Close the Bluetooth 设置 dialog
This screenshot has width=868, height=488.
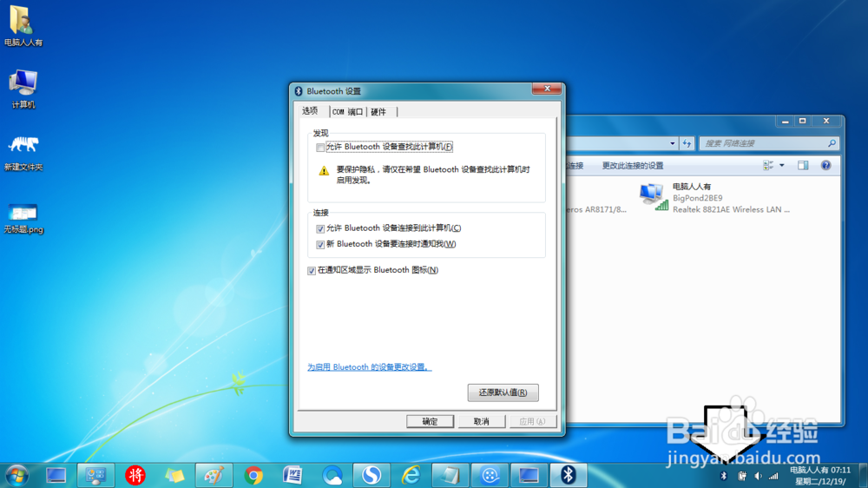click(547, 89)
